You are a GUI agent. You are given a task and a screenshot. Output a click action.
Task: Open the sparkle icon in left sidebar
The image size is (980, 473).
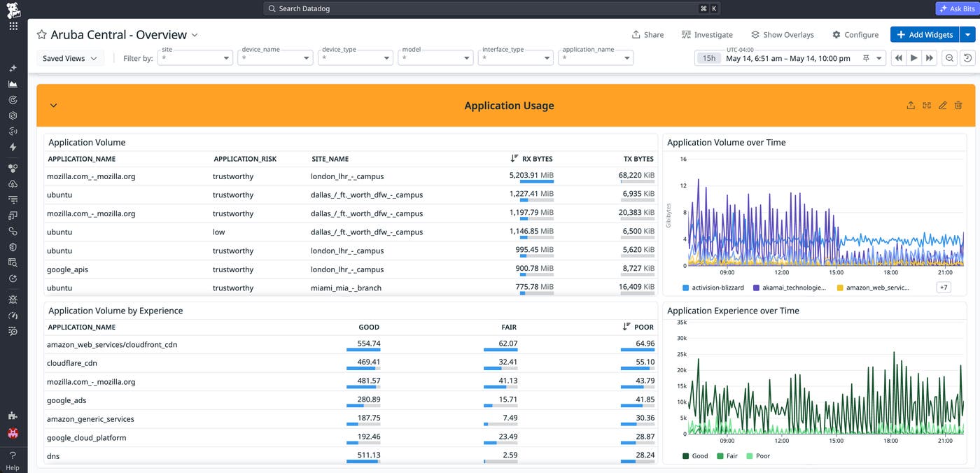(x=13, y=69)
